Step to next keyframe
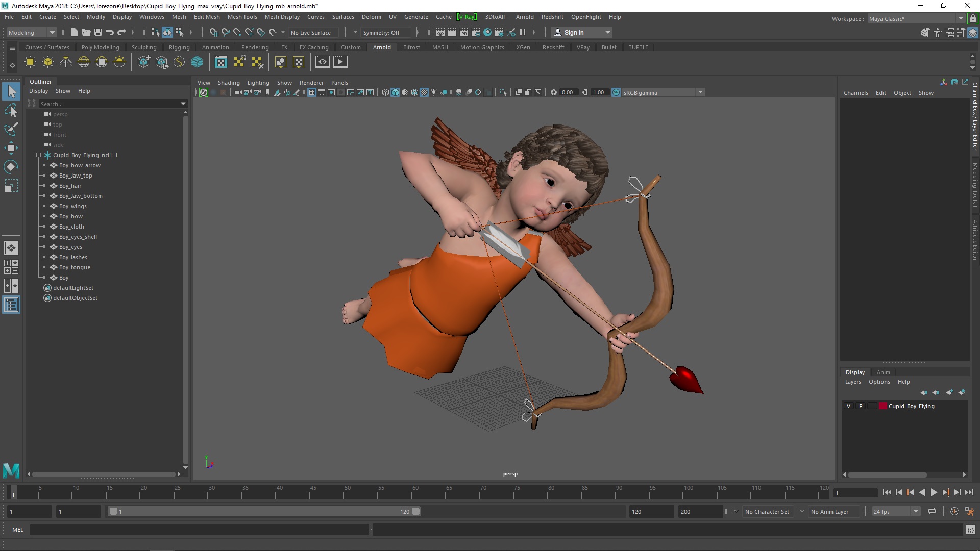The height and width of the screenshot is (551, 980). [945, 492]
